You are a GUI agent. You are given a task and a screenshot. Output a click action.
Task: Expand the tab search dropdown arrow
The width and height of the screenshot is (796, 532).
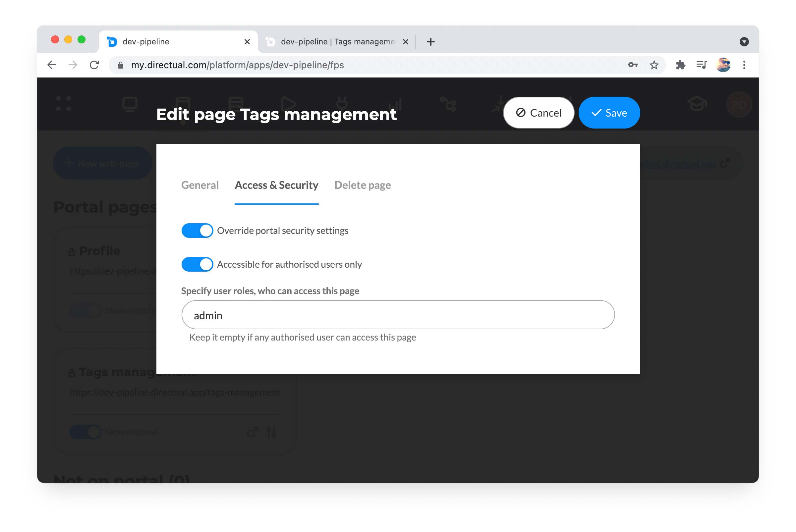(744, 42)
